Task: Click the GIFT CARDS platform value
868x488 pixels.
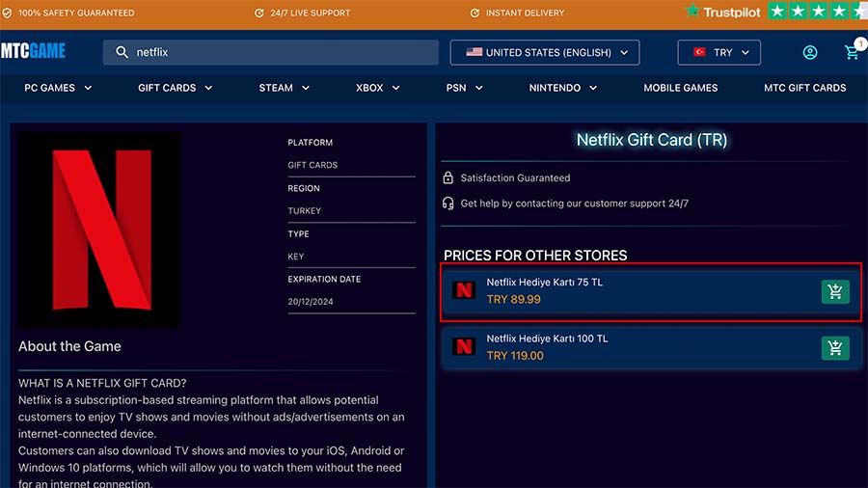Action: (312, 165)
